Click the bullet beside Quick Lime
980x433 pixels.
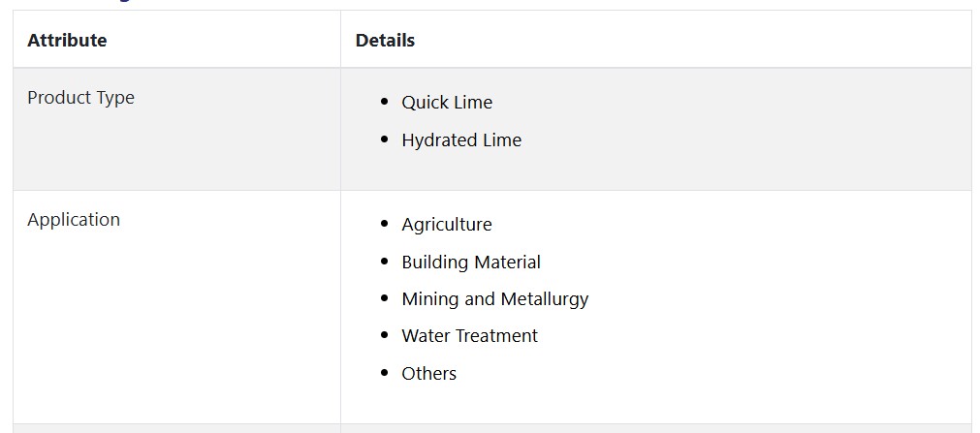tap(385, 102)
